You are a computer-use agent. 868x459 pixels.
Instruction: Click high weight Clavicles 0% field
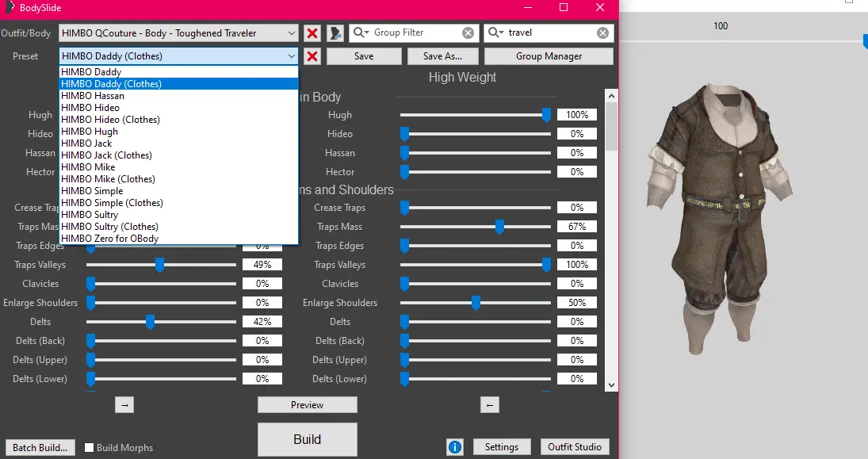pyautogui.click(x=577, y=284)
